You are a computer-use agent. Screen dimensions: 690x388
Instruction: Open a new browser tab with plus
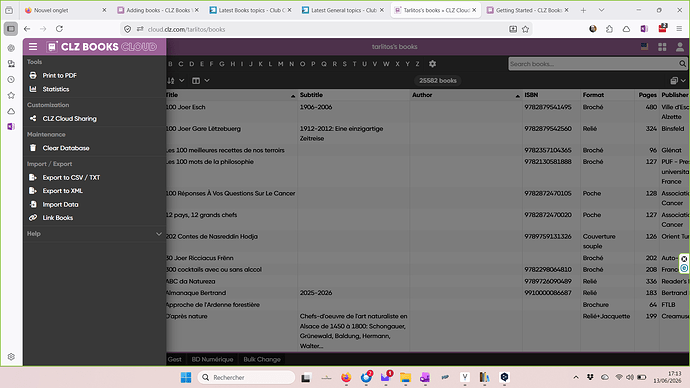(584, 10)
